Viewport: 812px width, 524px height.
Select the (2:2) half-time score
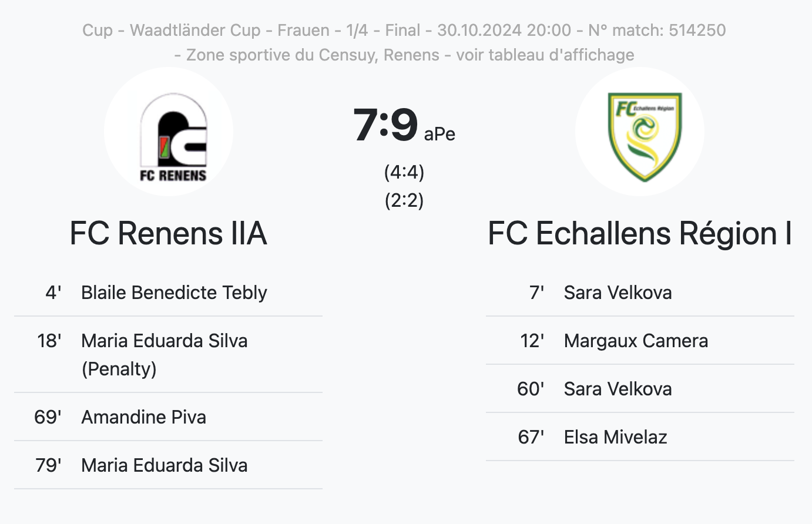click(x=404, y=200)
